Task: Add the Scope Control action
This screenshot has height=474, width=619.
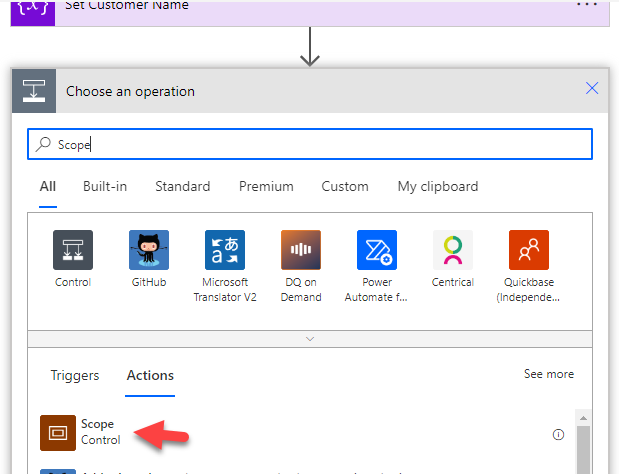Action: pyautogui.click(x=100, y=432)
